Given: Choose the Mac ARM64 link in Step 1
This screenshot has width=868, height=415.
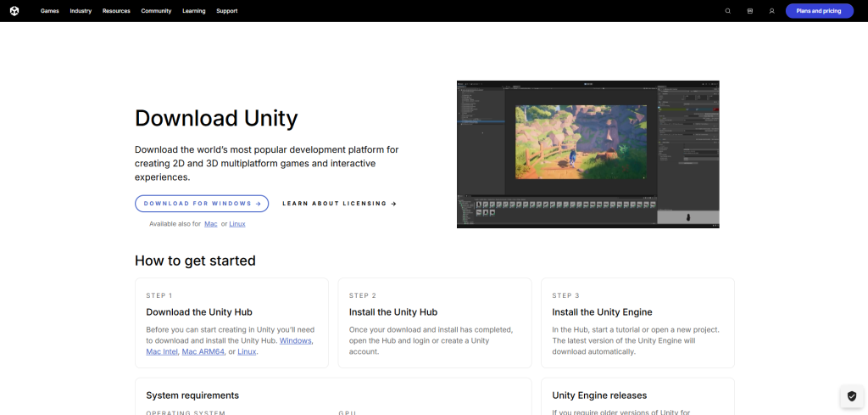Looking at the screenshot, I should tap(203, 351).
